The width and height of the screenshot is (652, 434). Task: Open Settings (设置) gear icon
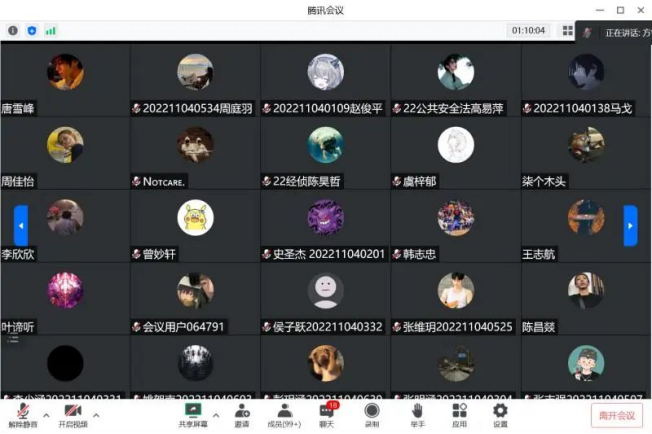[x=500, y=415]
